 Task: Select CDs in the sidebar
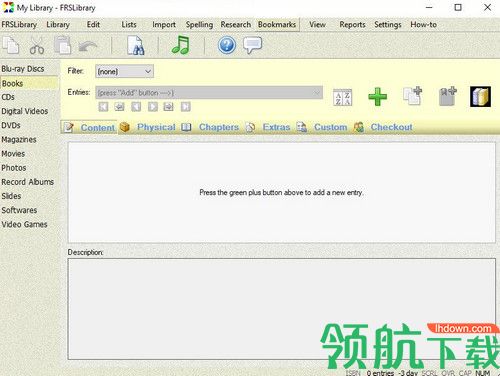pyautogui.click(x=8, y=97)
